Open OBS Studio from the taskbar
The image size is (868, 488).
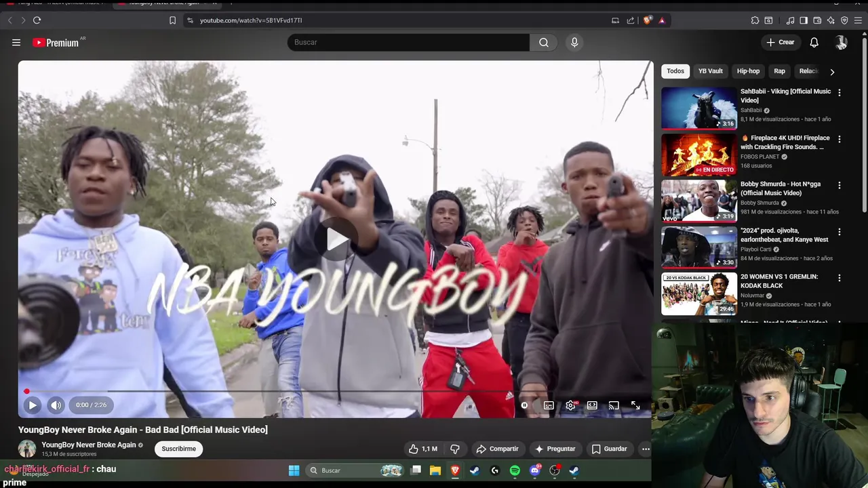pyautogui.click(x=555, y=470)
